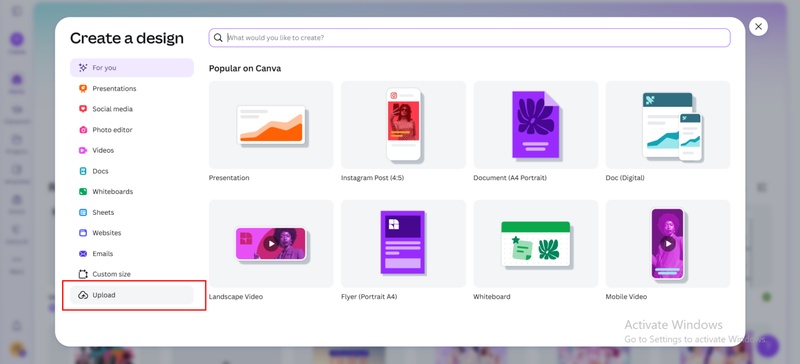Open the Websites category
This screenshot has height=364, width=800.
coord(132,233)
